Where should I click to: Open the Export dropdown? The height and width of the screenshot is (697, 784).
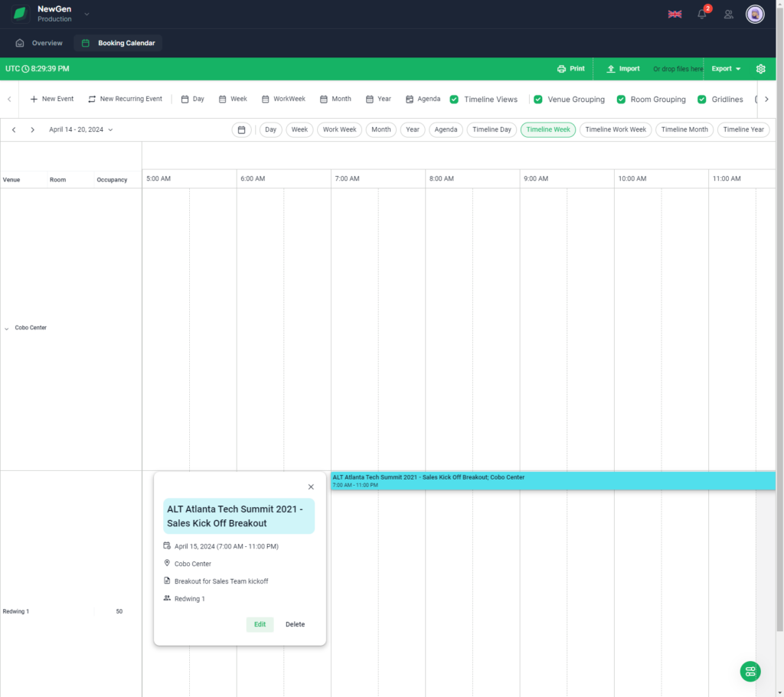click(726, 69)
